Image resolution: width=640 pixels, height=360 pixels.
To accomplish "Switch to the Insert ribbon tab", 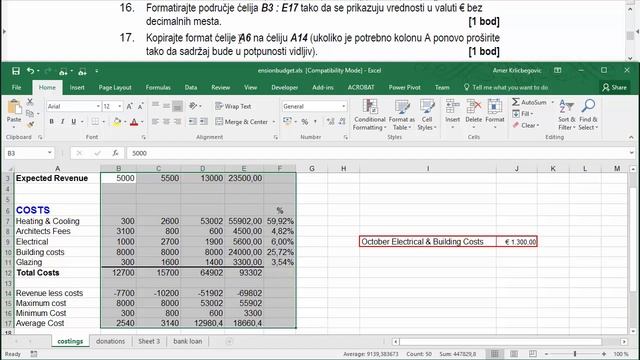I will 77,87.
